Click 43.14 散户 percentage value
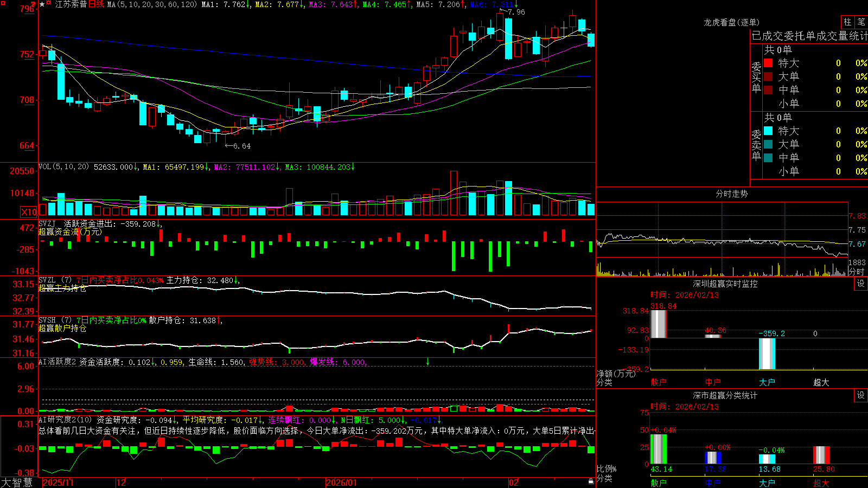This screenshot has width=868, height=488. [661, 469]
